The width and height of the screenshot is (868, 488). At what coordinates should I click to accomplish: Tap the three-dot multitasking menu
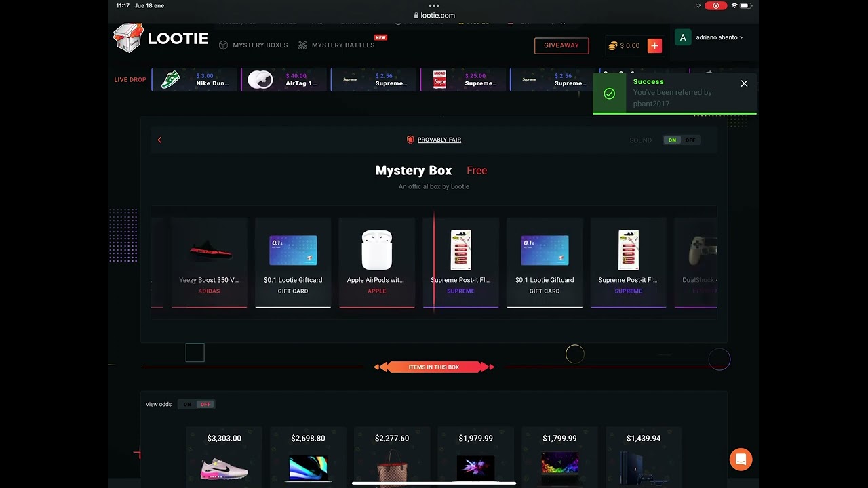point(434,5)
